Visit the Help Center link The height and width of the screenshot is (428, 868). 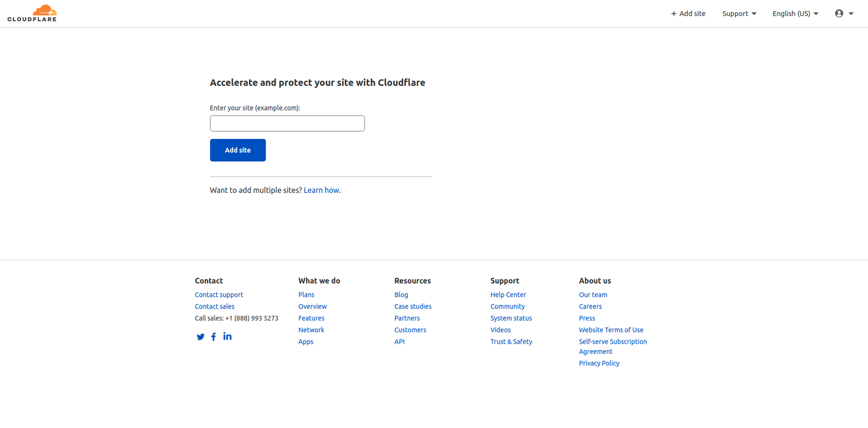coord(508,295)
